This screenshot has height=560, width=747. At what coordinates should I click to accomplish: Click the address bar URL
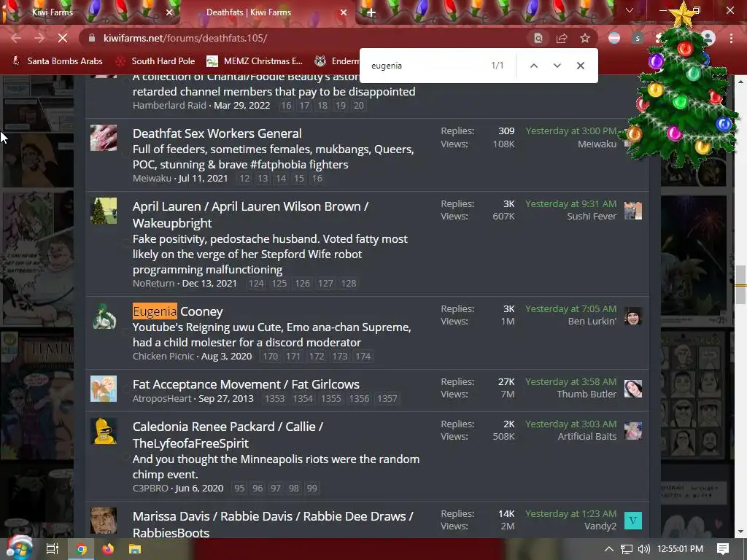[x=185, y=38]
